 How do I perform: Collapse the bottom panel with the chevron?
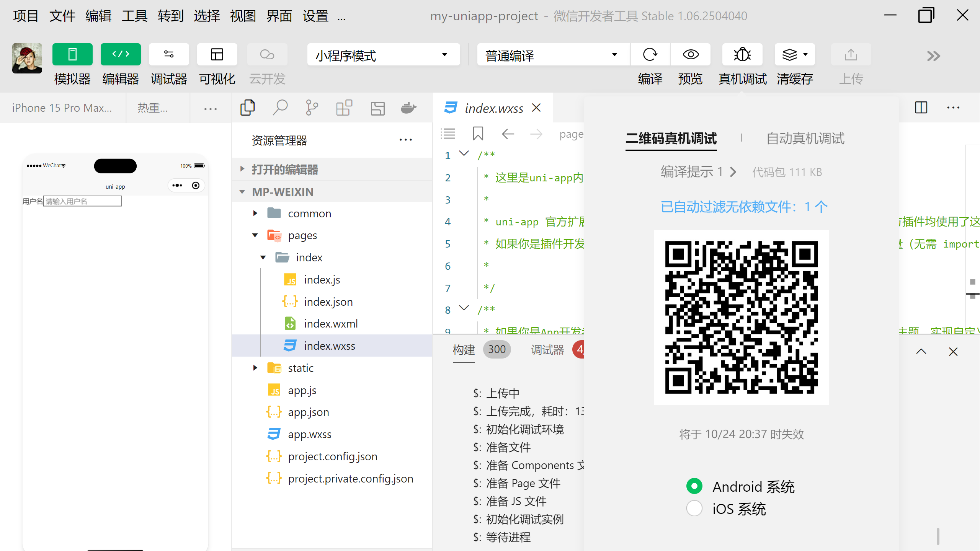[921, 351]
